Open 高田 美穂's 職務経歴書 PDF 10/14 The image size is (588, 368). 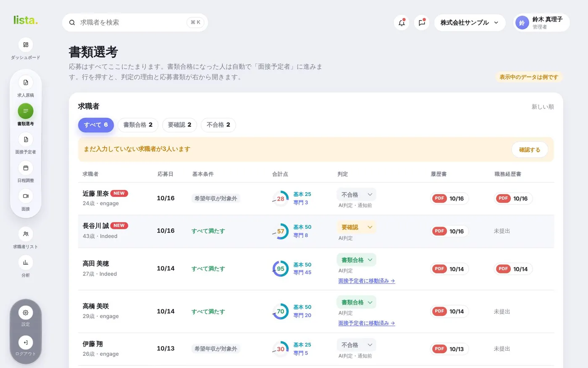513,269
